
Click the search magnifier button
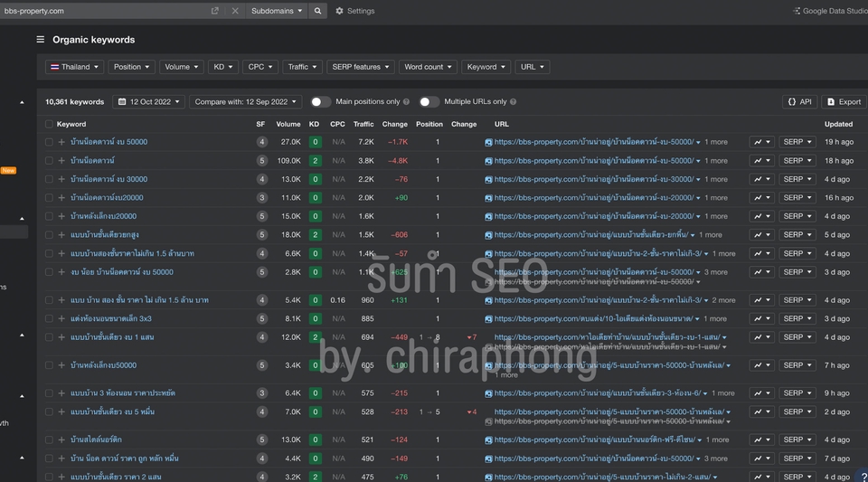click(x=317, y=11)
